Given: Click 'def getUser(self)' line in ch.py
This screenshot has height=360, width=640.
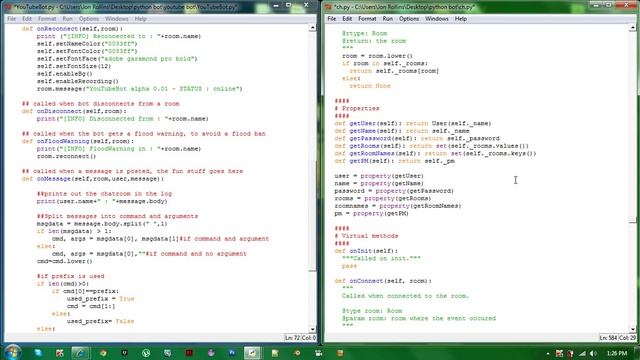Looking at the screenshot, I should coord(413,123).
